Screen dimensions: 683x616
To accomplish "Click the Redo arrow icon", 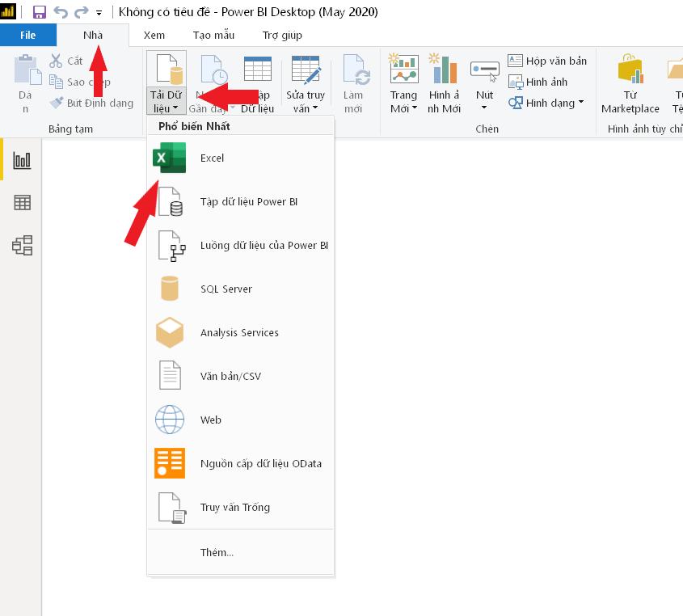I will click(x=81, y=12).
